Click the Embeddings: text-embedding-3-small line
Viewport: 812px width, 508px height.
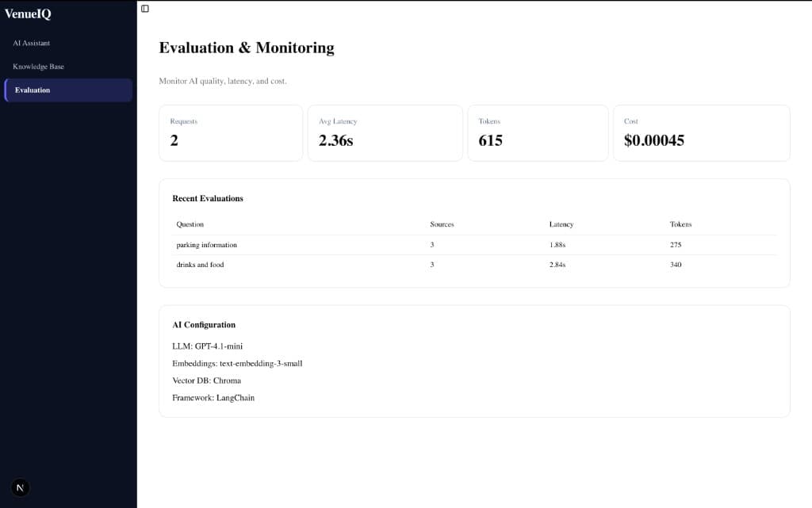[x=237, y=364]
